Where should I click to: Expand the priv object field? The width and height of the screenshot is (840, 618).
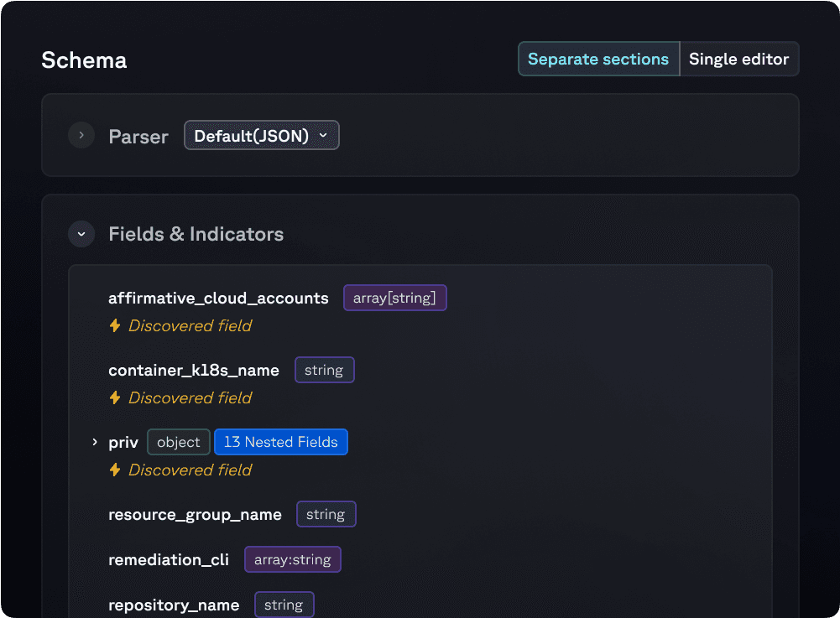coord(95,442)
